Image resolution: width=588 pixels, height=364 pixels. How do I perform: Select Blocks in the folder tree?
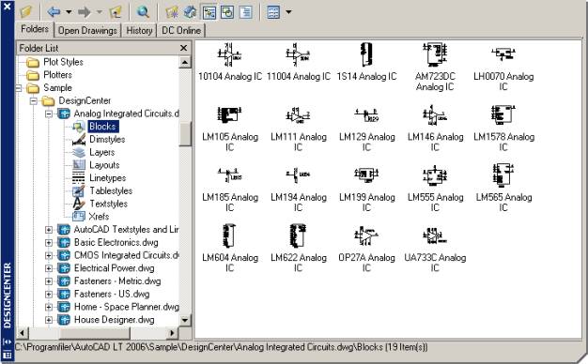[x=102, y=127]
